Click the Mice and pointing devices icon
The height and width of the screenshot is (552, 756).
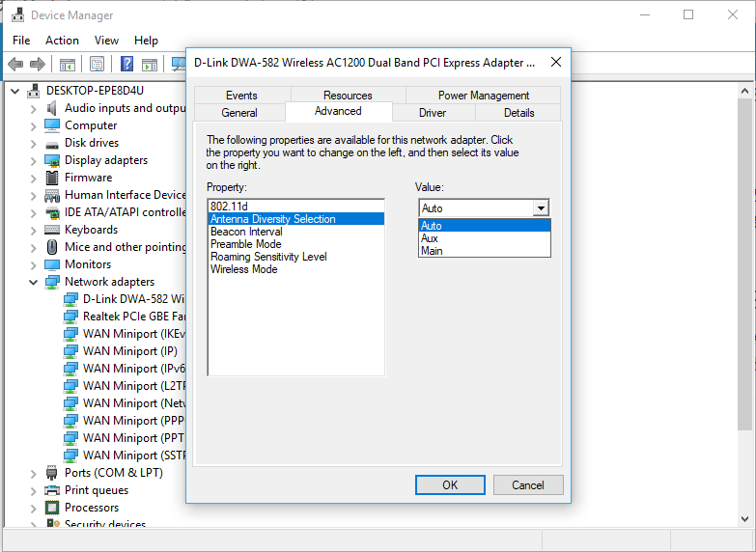(x=51, y=247)
